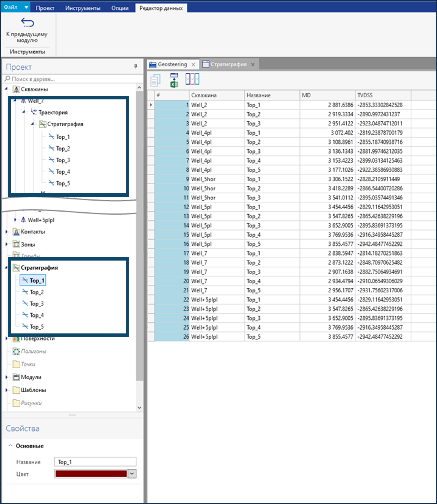Viewport: 437px width, 504px height.
Task: Click the back to previous module arrow icon
Action: [27, 22]
